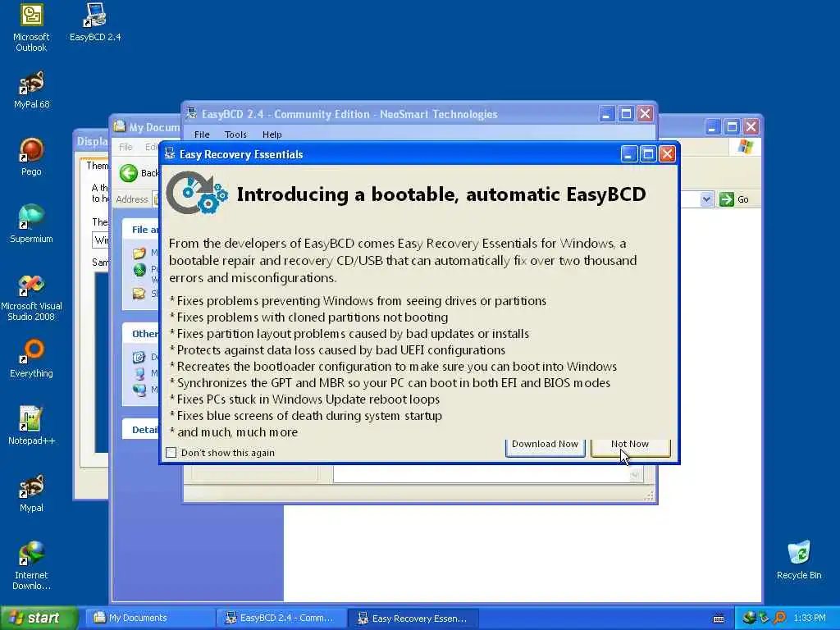Click the Download Now button

pos(546,447)
